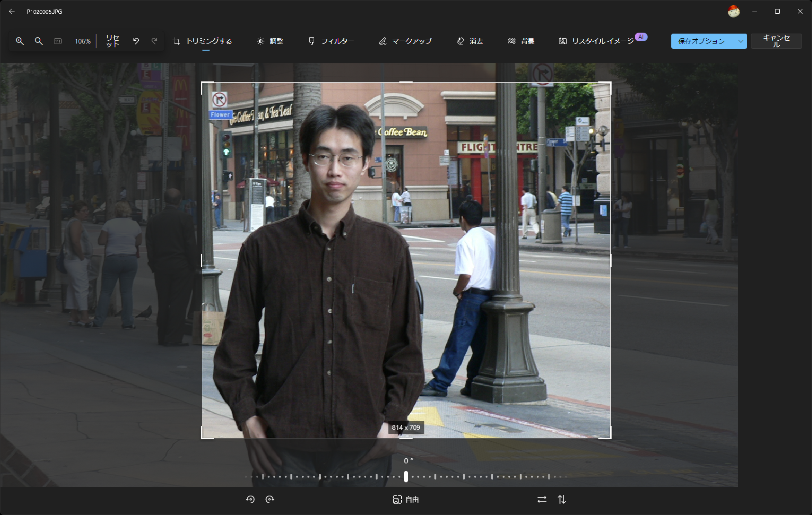812x515 pixels.
Task: Close the photo editor window
Action: (800, 11)
